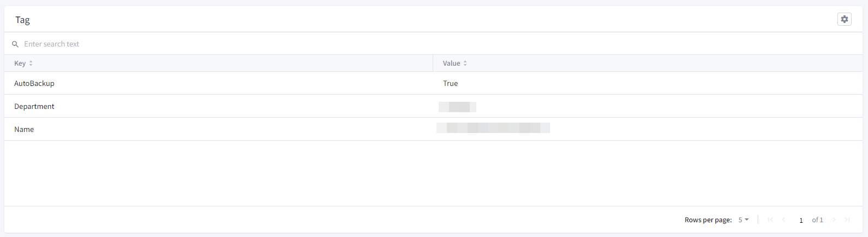Click the Key column sort arrows
Screen dimensions: 868x237
(x=31, y=63)
